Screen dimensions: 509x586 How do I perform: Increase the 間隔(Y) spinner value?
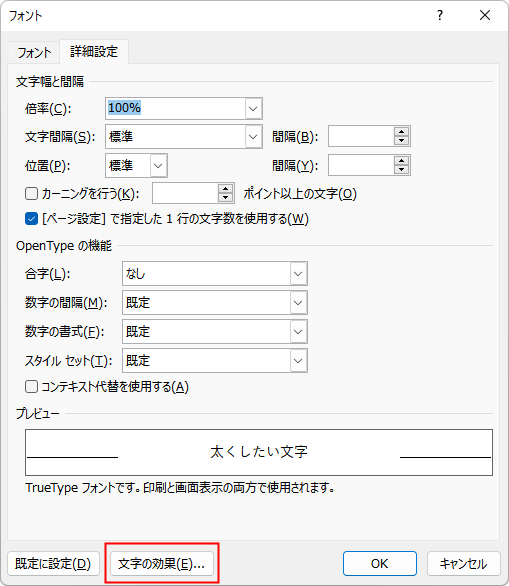[401, 161]
